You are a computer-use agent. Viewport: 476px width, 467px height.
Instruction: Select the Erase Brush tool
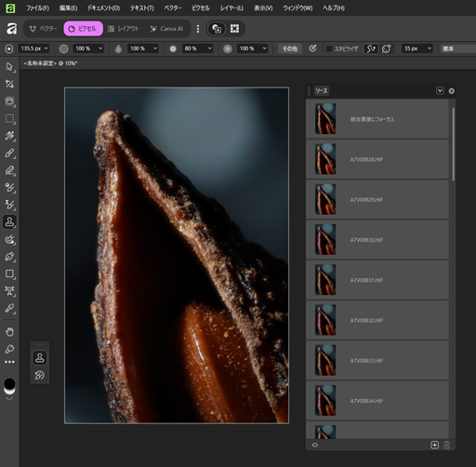(x=9, y=170)
